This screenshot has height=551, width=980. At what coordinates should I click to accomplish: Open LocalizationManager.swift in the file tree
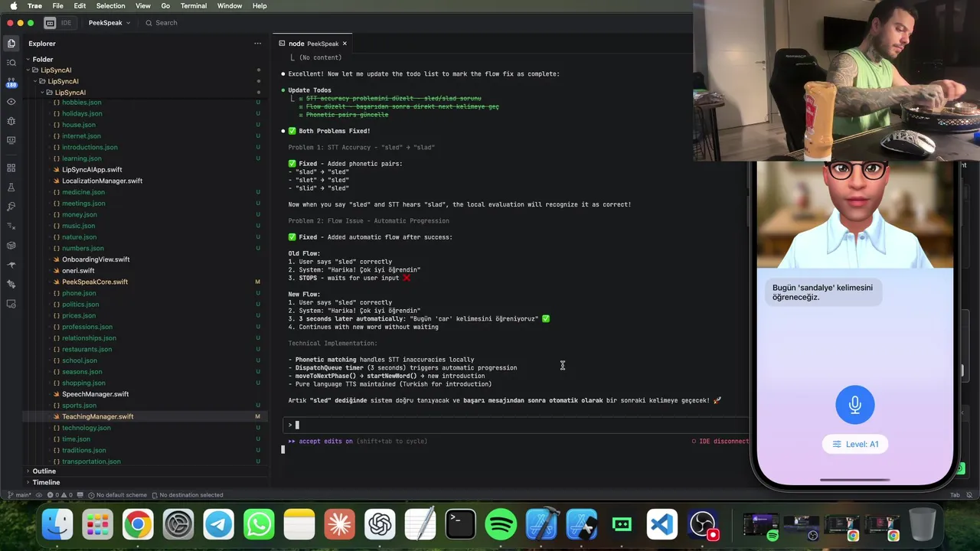pyautogui.click(x=102, y=181)
